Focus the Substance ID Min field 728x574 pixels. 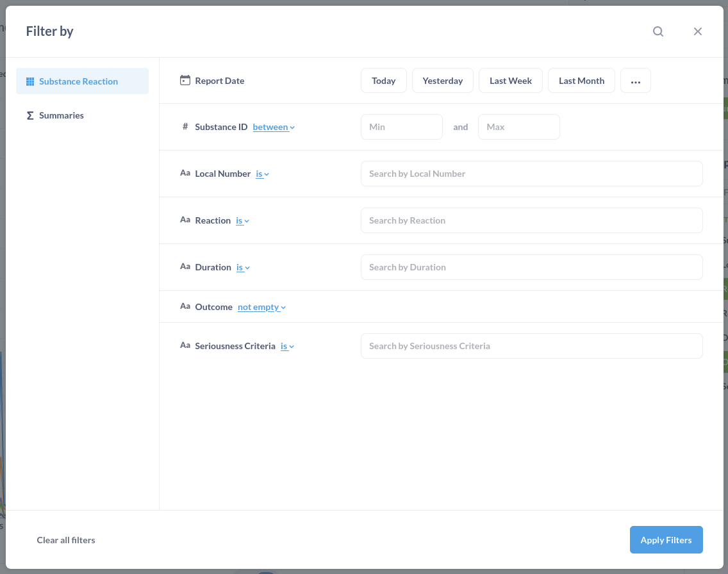click(402, 127)
